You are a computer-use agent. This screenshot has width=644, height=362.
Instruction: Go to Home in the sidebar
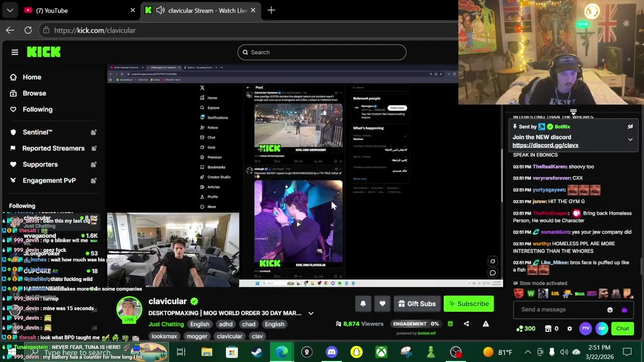(x=32, y=77)
